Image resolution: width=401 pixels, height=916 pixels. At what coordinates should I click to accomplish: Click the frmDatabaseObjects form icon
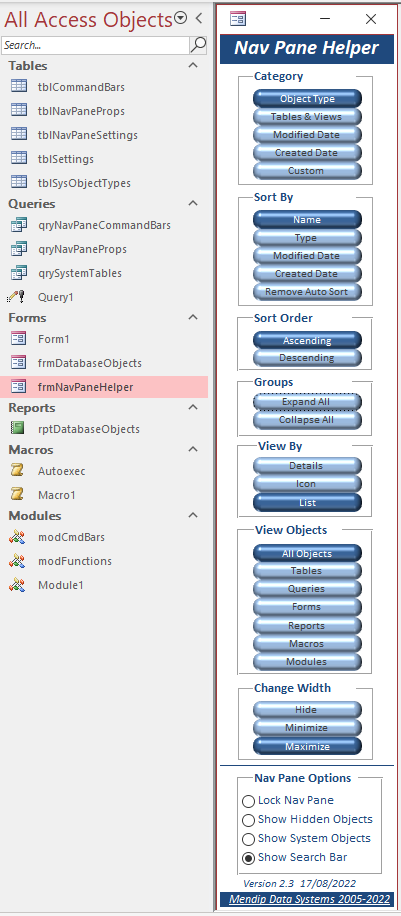pos(19,363)
